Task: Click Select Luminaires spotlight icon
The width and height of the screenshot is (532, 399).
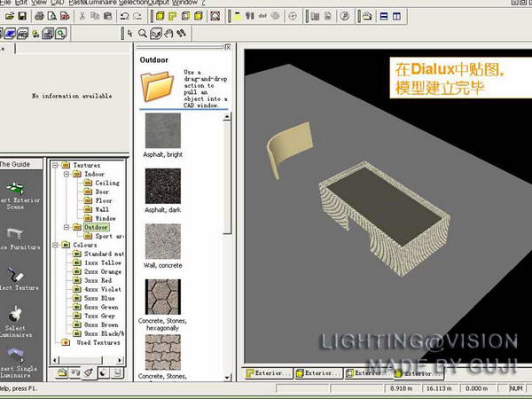Action: pyautogui.click(x=15, y=314)
